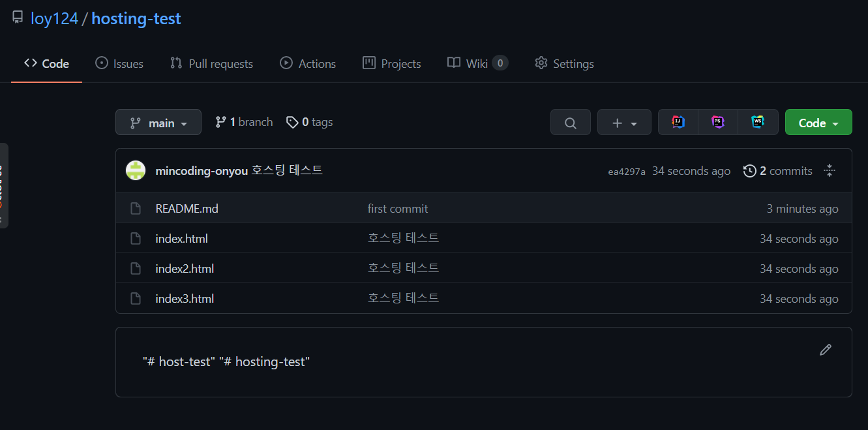This screenshot has height=430, width=868.
Task: Click the repository book icon beside loy124
Action: coord(18,18)
